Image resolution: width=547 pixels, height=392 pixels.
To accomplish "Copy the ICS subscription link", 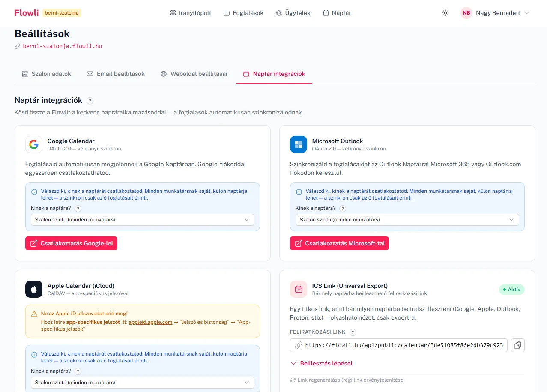I will coord(518,345).
